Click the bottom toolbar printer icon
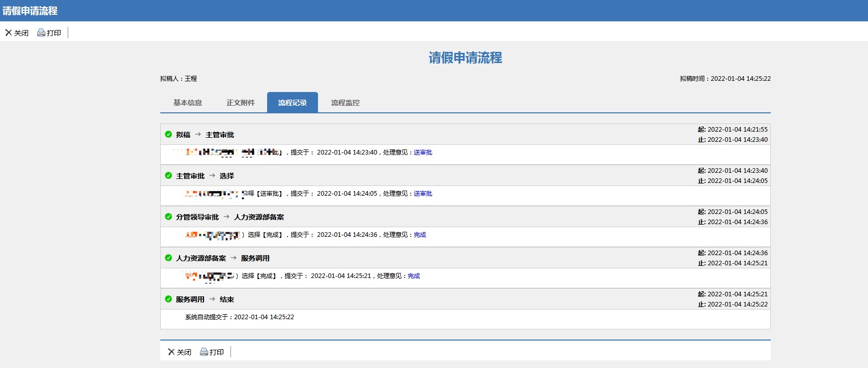Viewport: 868px width, 368px height. 204,352
